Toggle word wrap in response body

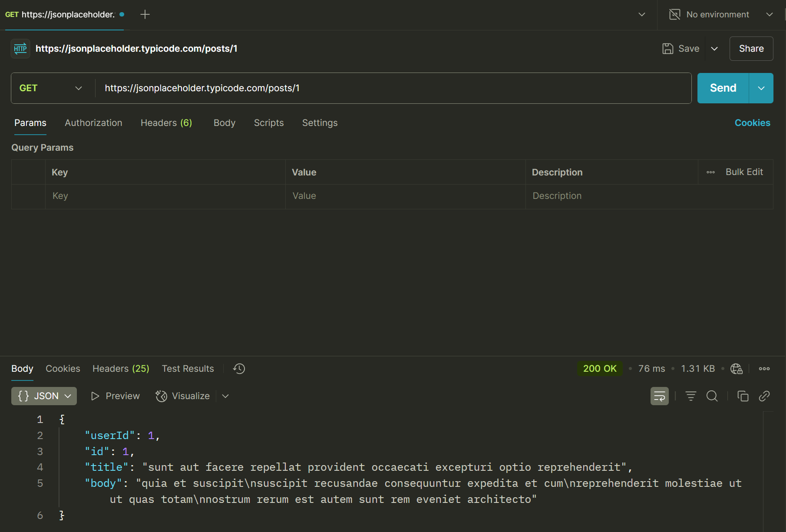660,396
